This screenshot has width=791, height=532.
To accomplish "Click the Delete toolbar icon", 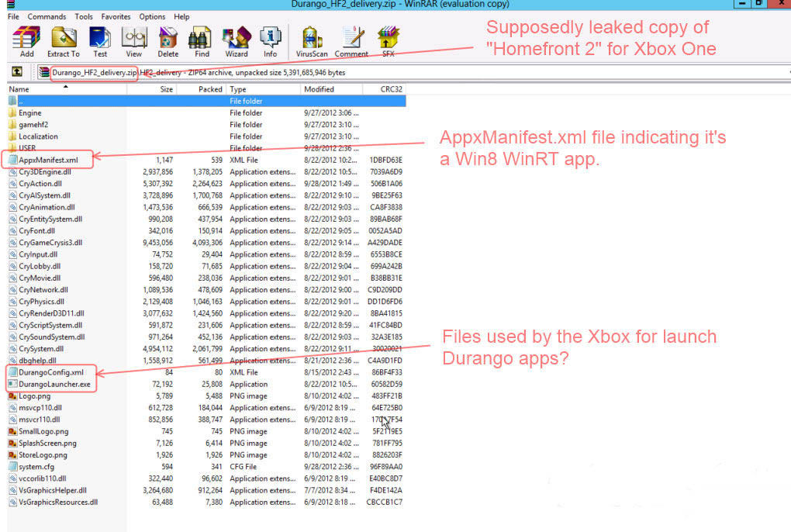I will point(168,42).
